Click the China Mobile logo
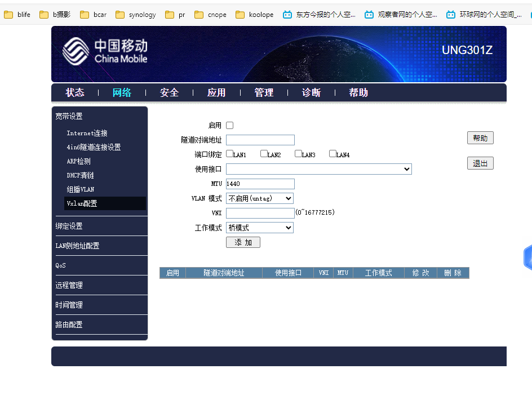Viewport: 532px width, 400px height. 105,51
